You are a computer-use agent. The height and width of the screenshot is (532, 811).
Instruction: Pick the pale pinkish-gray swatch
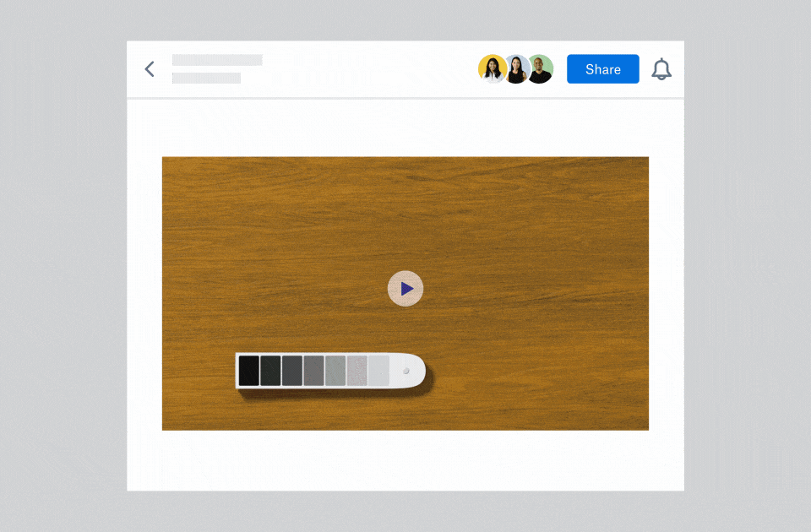coord(357,371)
